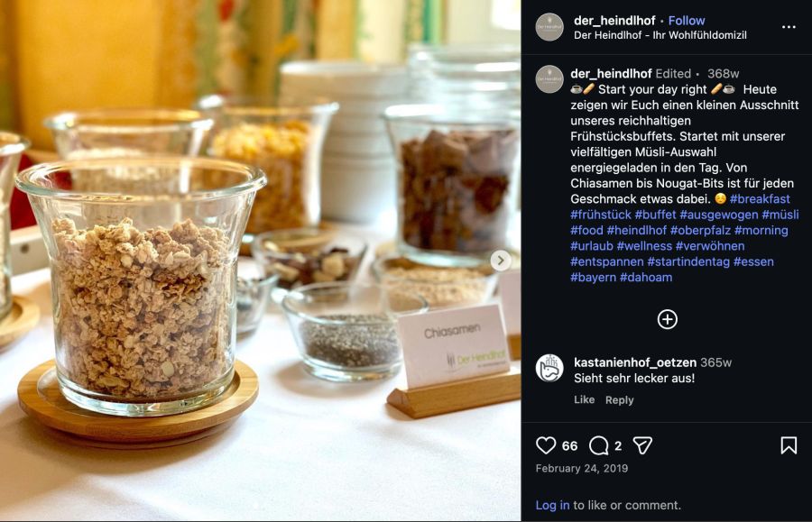812x522 pixels.
Task: Like the kastanienhof_oetzen comment
Action: [584, 400]
